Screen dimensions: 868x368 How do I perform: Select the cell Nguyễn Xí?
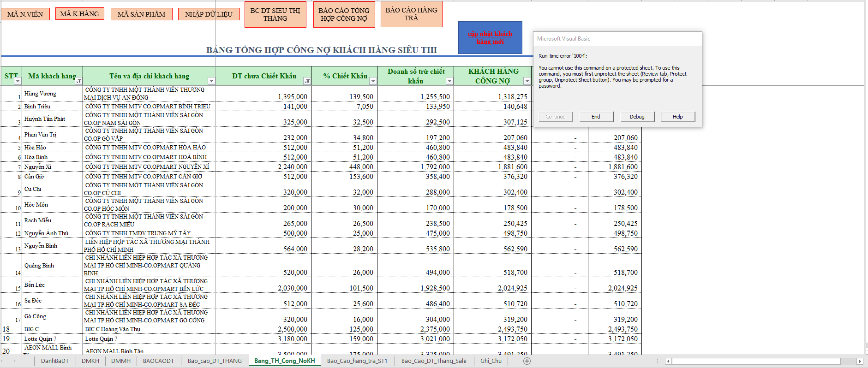pyautogui.click(x=52, y=166)
